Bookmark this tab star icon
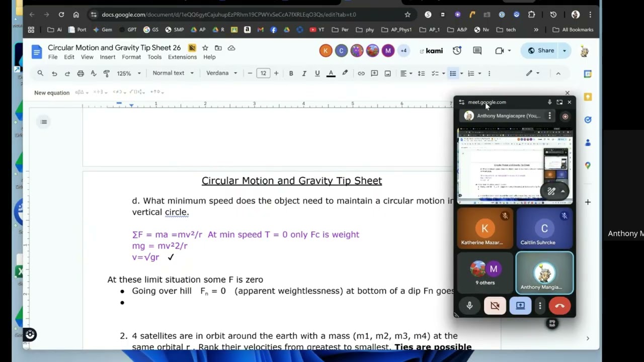 click(x=408, y=15)
